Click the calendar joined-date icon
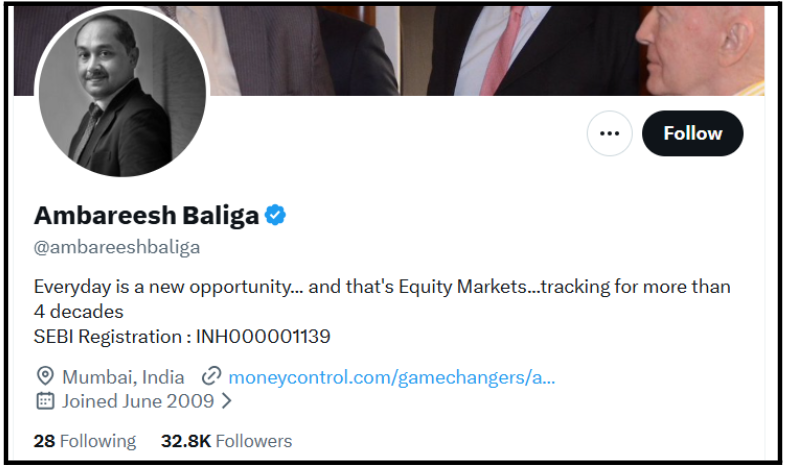The height and width of the screenshot is (466, 790). click(45, 402)
